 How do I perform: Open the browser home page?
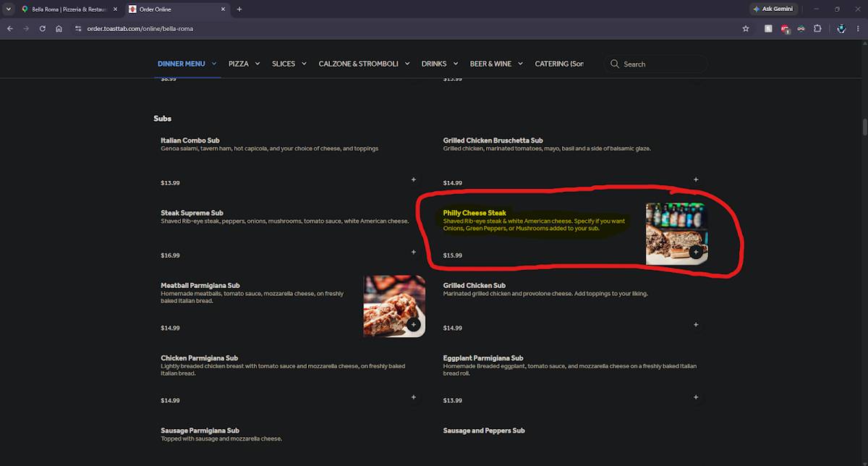pos(59,29)
